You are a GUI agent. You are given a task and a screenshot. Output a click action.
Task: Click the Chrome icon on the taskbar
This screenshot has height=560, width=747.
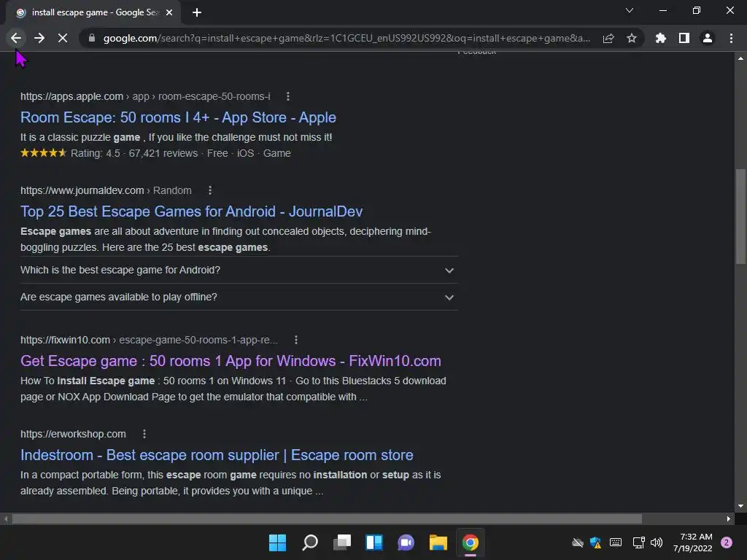[x=471, y=542]
